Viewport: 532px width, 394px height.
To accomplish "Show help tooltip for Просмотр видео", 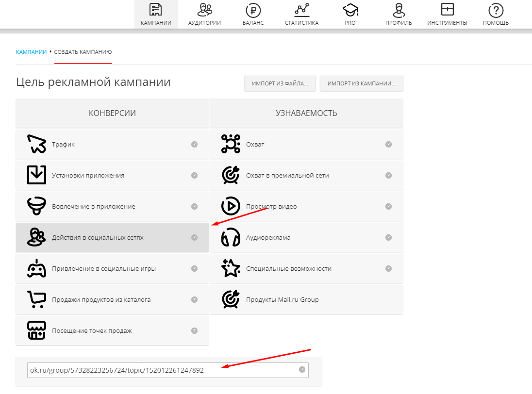I will pos(388,207).
